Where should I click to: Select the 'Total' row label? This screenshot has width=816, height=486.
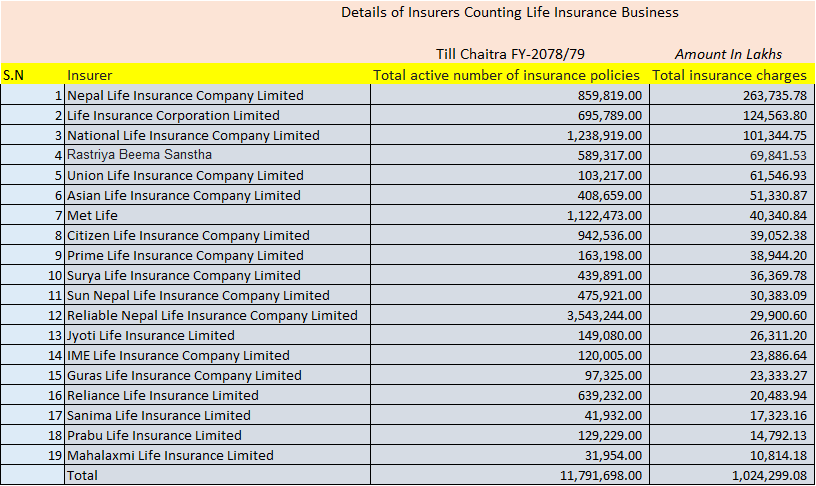click(x=82, y=476)
